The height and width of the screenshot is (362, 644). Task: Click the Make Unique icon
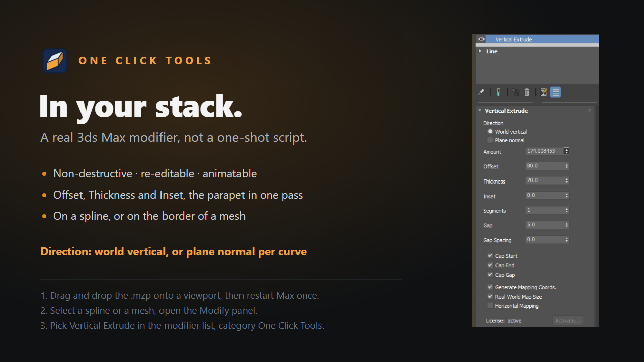click(516, 92)
